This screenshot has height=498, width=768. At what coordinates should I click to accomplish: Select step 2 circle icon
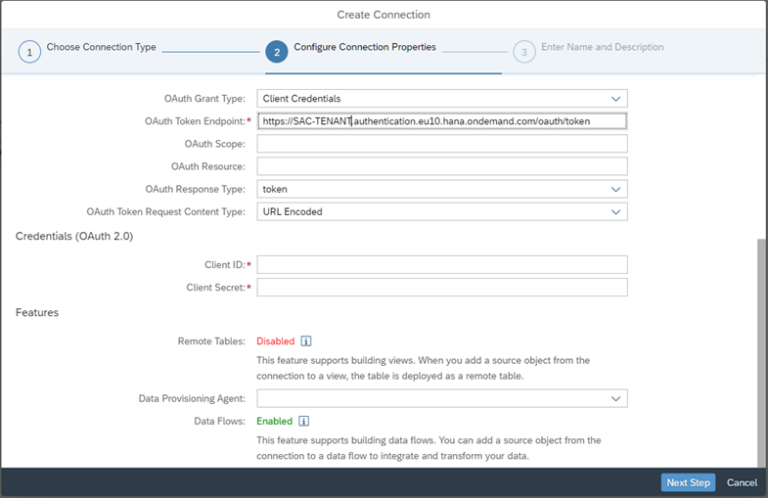pyautogui.click(x=277, y=52)
